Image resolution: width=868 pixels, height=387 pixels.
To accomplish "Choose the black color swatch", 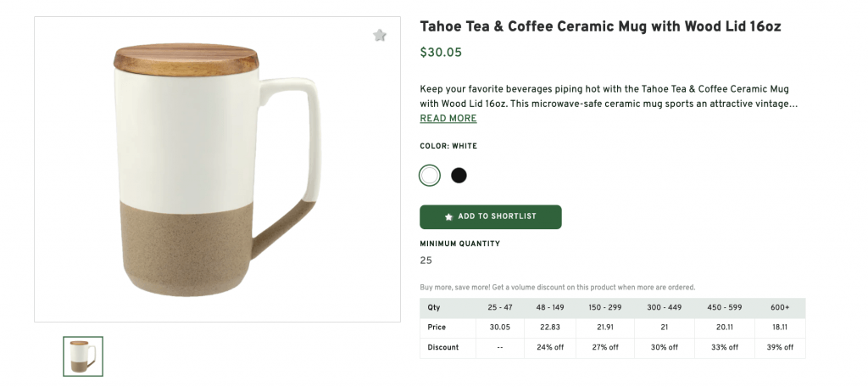I will (x=459, y=176).
